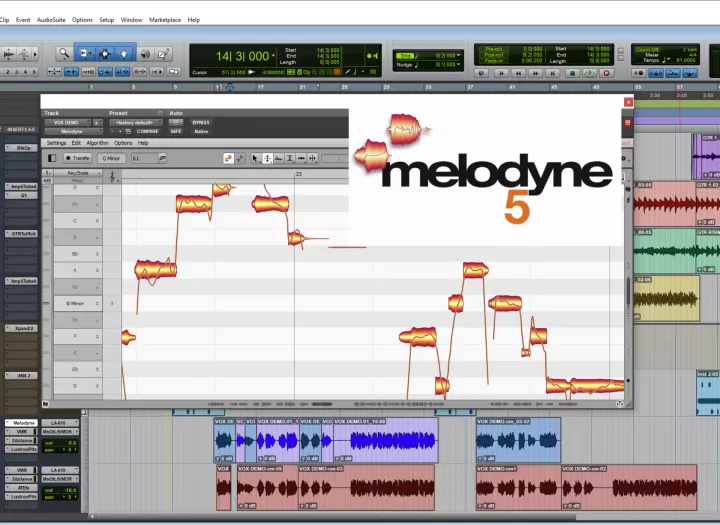Open Melodyne's Algorithm menu
This screenshot has height=525, width=720.
click(97, 143)
